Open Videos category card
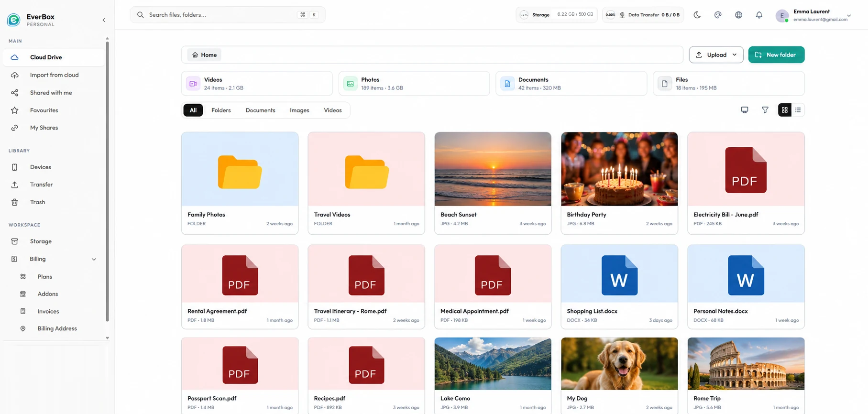Image resolution: width=868 pixels, height=414 pixels. point(257,84)
